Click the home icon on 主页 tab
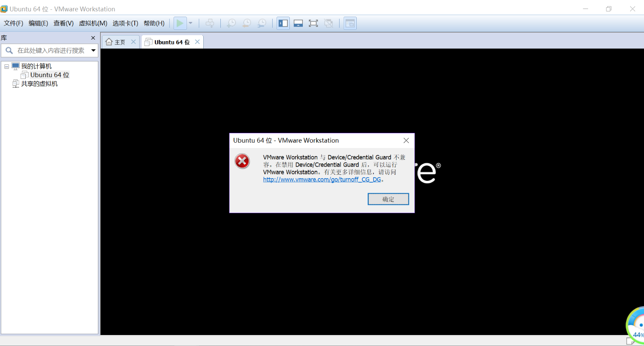This screenshot has width=644, height=346. (x=109, y=42)
